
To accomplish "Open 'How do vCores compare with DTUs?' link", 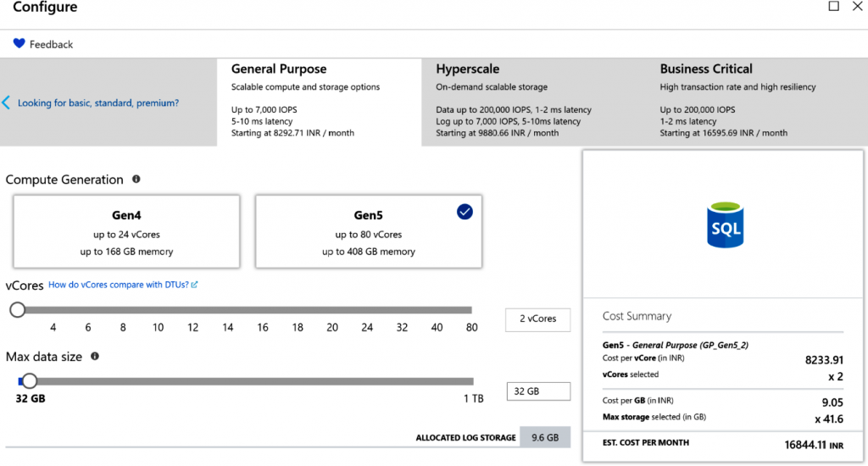I will pyautogui.click(x=119, y=286).
